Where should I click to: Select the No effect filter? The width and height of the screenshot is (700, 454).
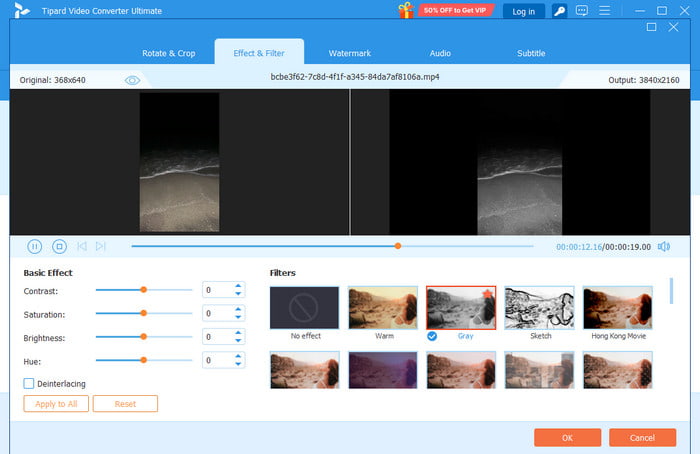(304, 308)
